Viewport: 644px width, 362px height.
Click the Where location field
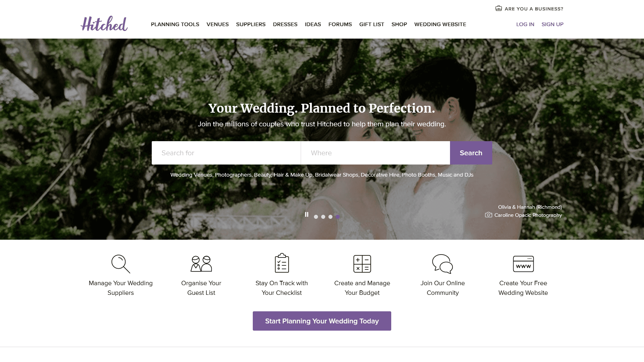[376, 153]
